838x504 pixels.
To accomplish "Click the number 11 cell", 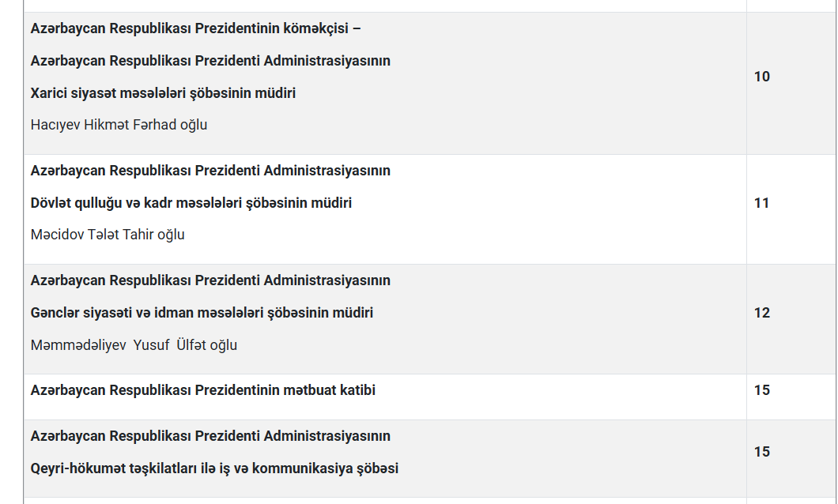I will pos(762,203).
